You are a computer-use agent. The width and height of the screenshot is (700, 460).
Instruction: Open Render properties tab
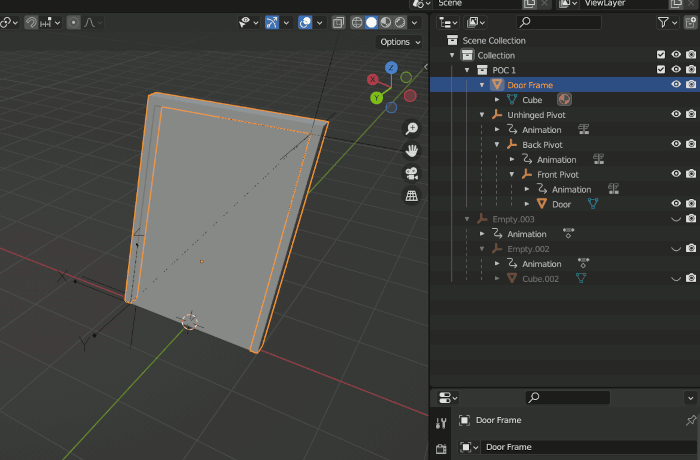pos(441,449)
